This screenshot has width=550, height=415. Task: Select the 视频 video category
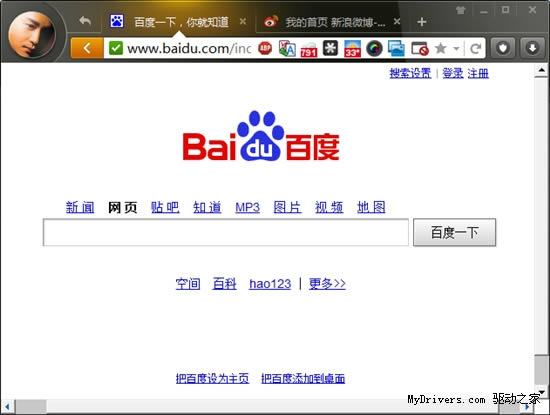coord(329,207)
